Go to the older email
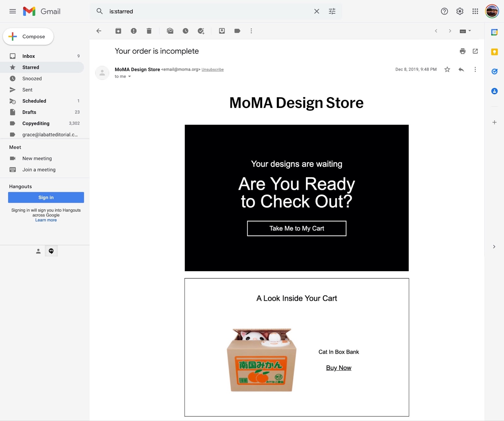Screen dimensions: 504x421 pyautogui.click(x=450, y=31)
